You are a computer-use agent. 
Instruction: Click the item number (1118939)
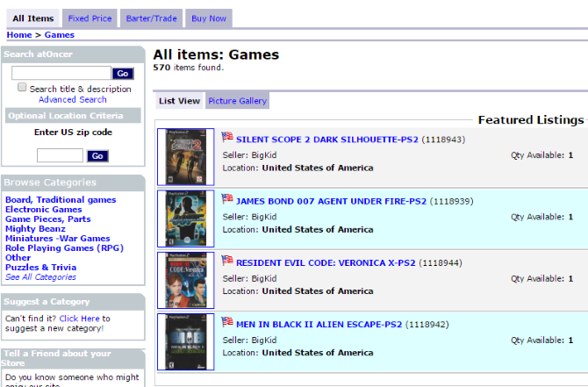coord(451,201)
